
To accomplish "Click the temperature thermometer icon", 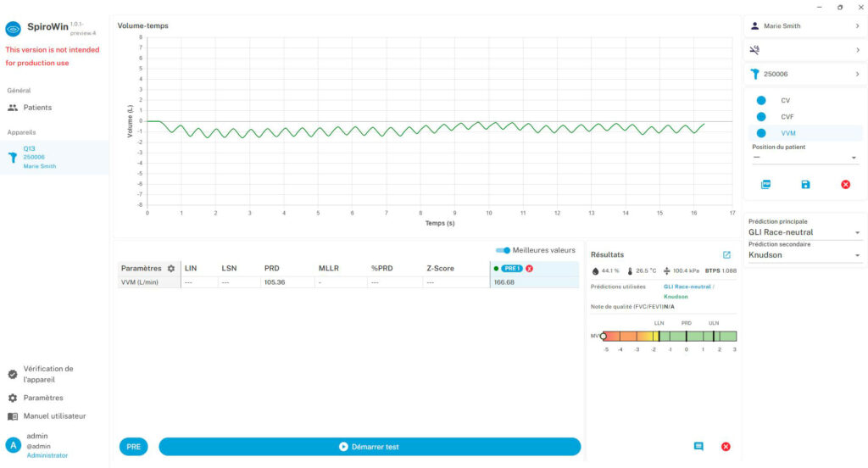I will click(630, 271).
